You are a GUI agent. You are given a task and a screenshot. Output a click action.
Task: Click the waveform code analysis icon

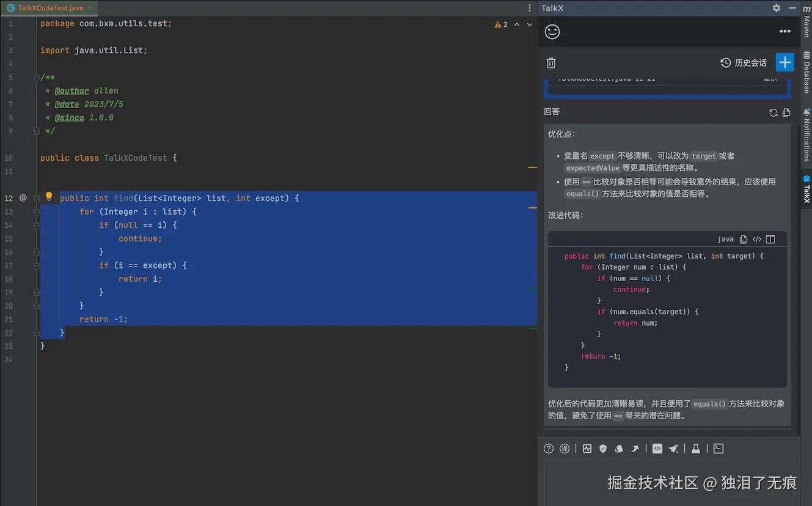(x=587, y=449)
